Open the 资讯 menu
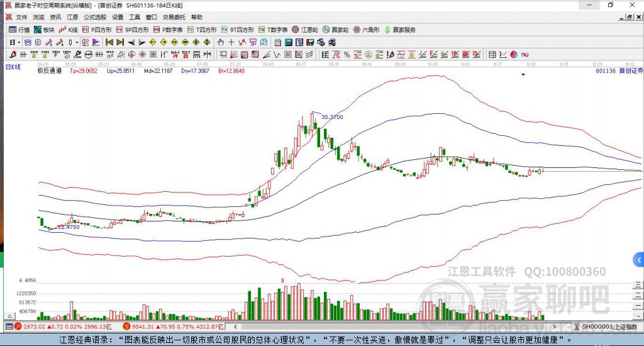The image size is (644, 346). (x=55, y=17)
